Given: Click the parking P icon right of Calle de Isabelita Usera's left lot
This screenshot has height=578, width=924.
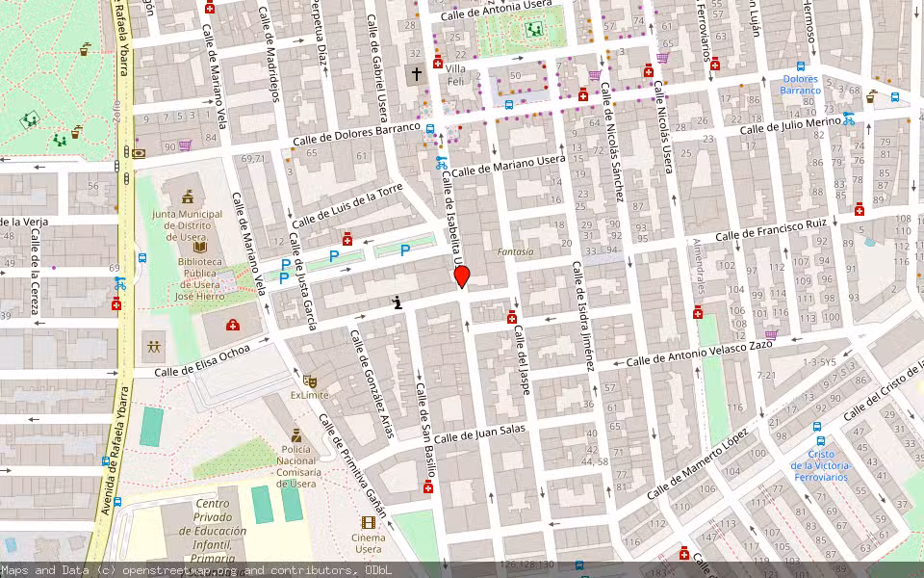Looking at the screenshot, I should (x=405, y=250).
